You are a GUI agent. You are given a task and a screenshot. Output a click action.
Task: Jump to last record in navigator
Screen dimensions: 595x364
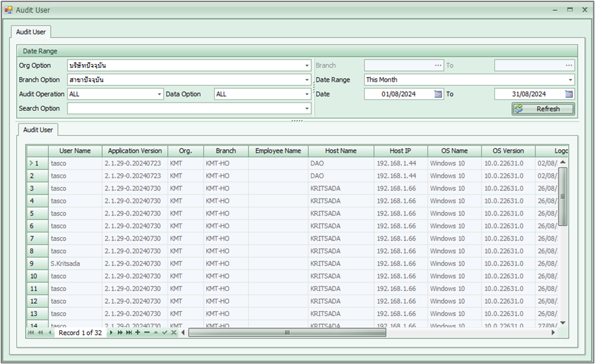(x=128, y=332)
